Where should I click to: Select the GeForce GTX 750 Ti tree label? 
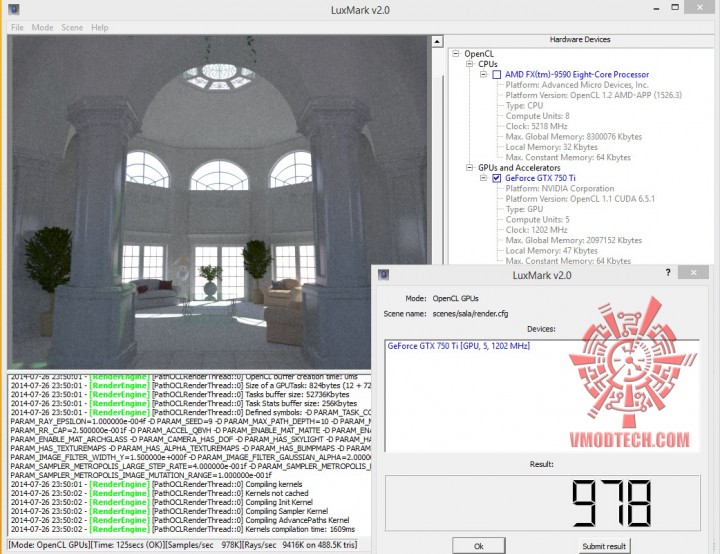(x=540, y=178)
